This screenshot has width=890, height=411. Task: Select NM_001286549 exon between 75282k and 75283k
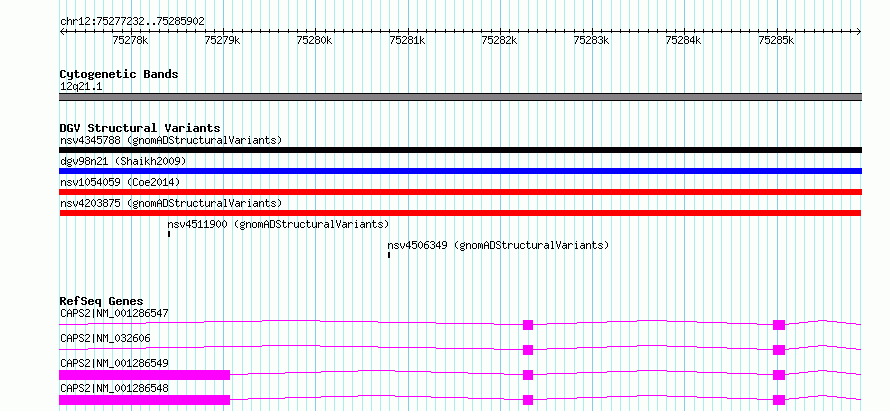528,375
